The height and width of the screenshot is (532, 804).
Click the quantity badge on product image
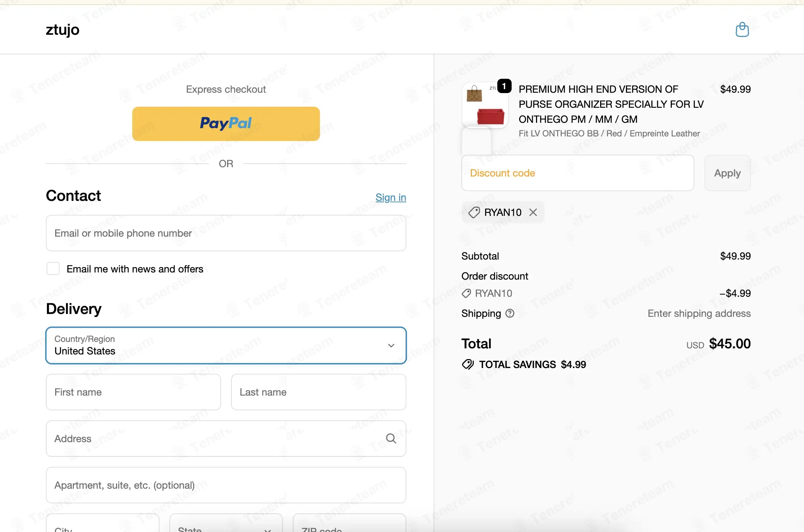coord(504,86)
